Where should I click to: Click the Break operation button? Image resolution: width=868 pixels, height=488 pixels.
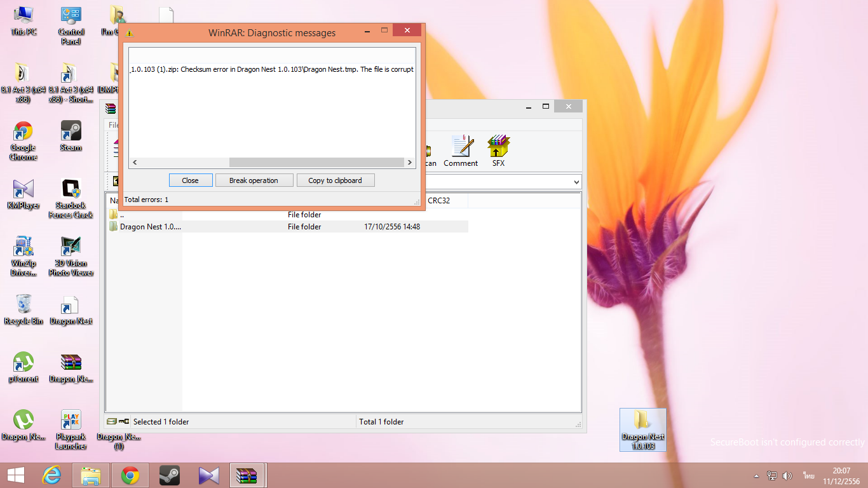(x=254, y=180)
